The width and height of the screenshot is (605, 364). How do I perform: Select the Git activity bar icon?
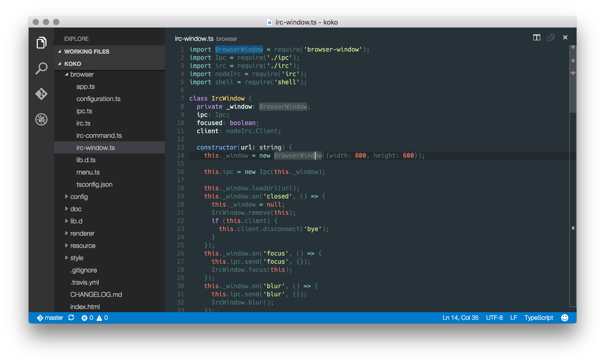pos(42,94)
